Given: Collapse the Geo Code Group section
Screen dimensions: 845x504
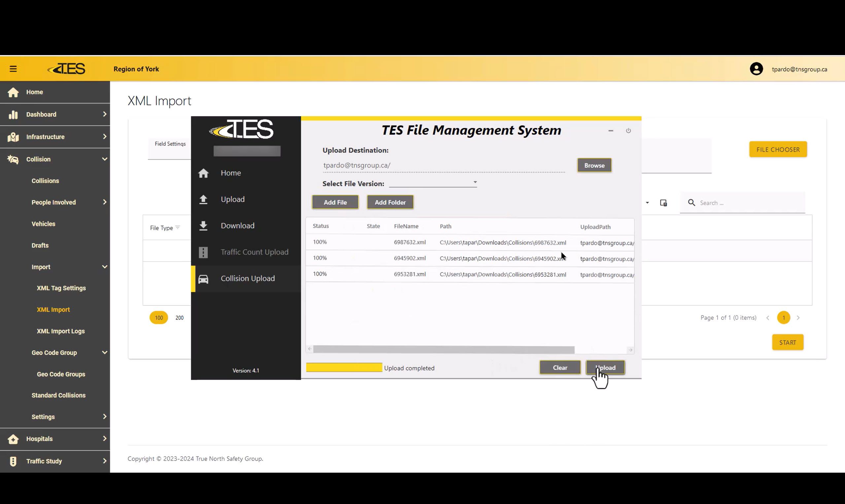Looking at the screenshot, I should click(x=104, y=353).
